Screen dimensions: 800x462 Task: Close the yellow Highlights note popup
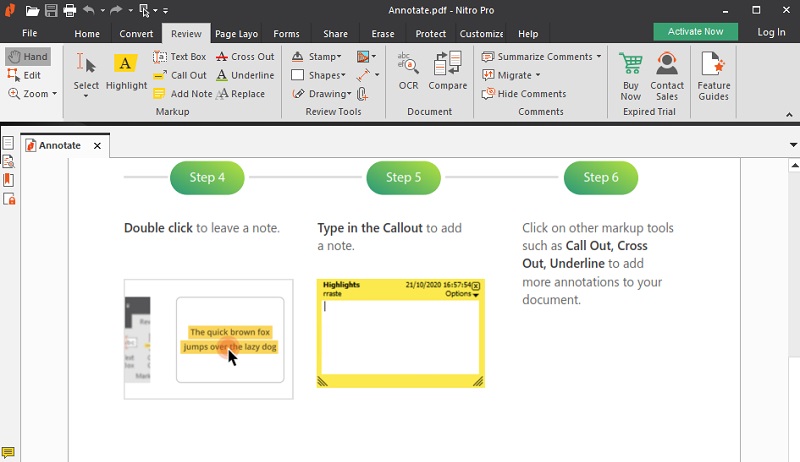tap(476, 286)
